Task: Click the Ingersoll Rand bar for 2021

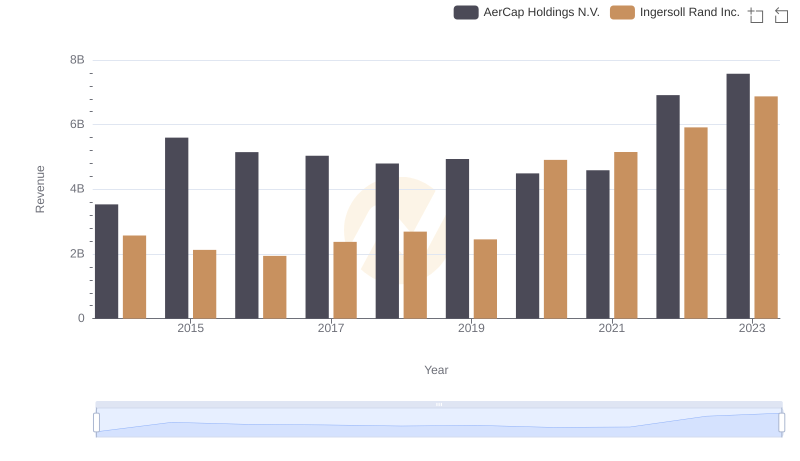Action: click(x=626, y=235)
